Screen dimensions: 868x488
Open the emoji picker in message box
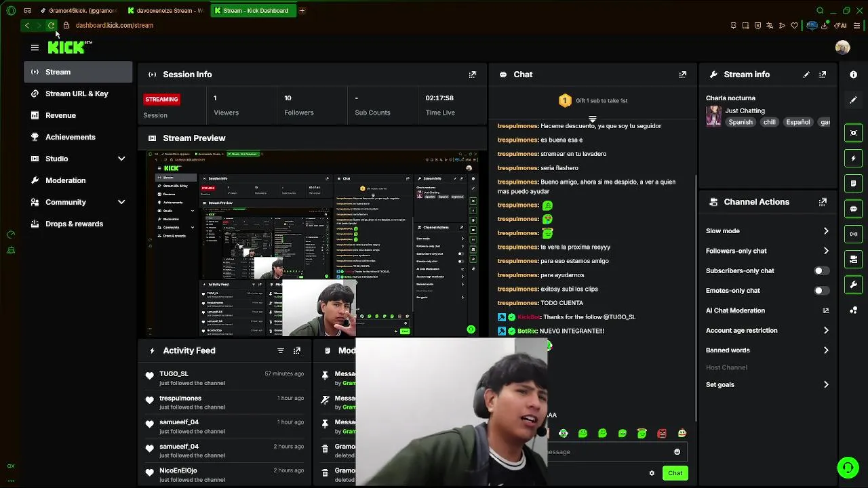[x=677, y=452]
